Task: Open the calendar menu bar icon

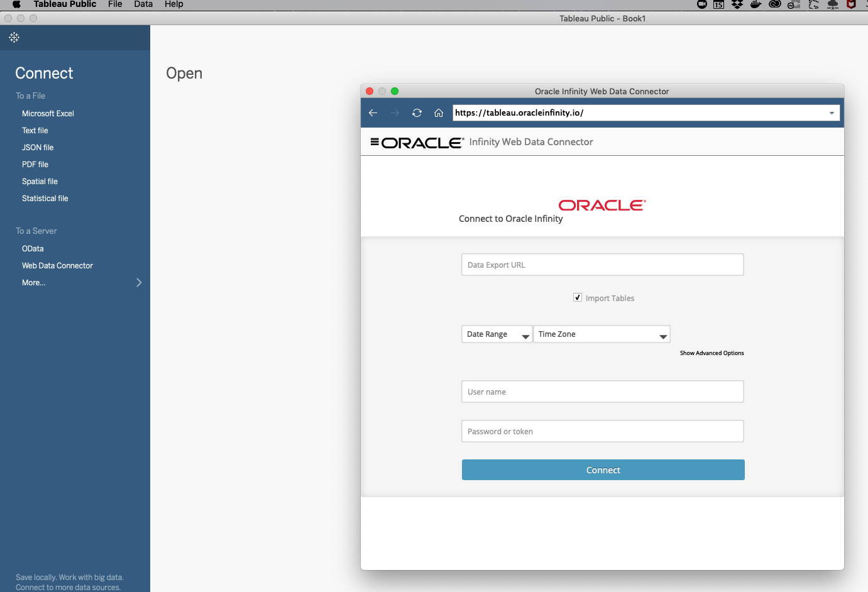Action: point(718,4)
